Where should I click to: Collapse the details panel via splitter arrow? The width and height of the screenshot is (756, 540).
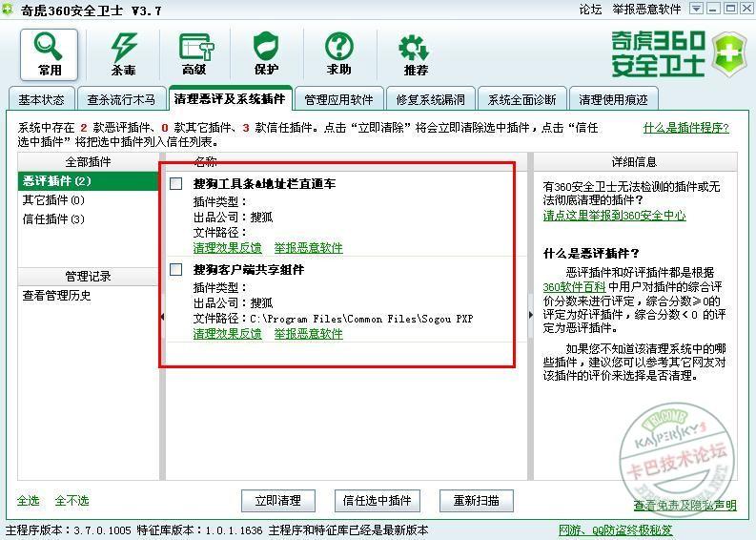click(x=531, y=315)
